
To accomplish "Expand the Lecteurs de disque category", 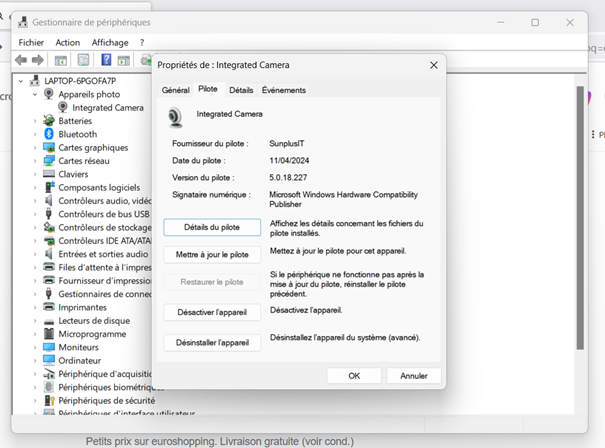I will [x=35, y=321].
